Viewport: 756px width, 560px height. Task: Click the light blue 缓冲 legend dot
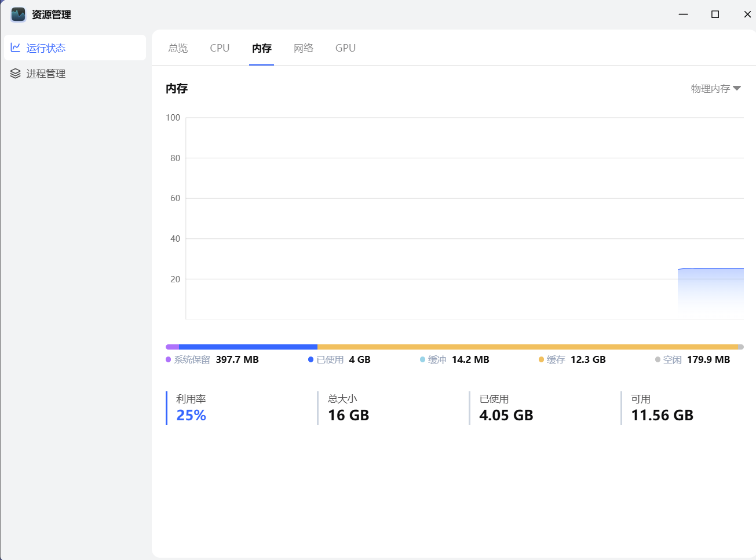(x=423, y=359)
